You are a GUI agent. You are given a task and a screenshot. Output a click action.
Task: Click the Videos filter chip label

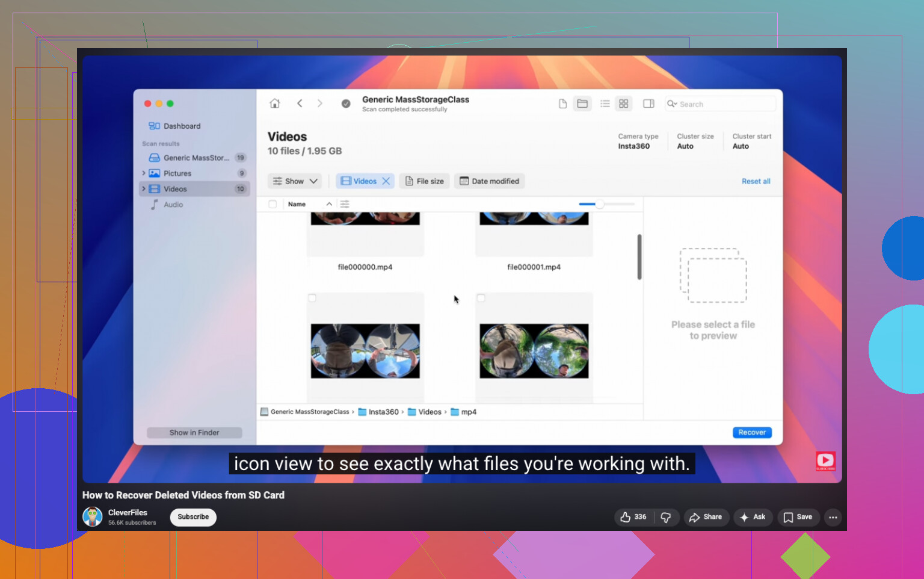365,181
